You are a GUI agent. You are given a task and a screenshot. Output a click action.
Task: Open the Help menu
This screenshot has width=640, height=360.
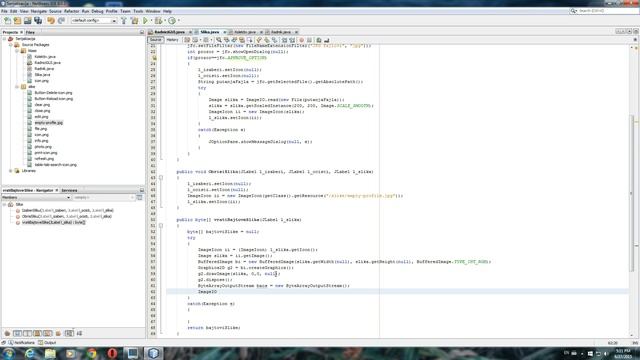[167, 11]
